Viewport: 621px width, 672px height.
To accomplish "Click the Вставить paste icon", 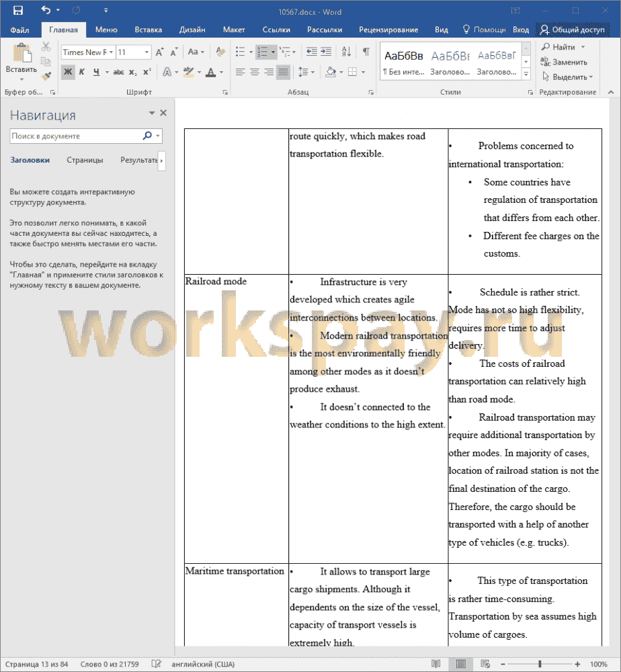I will click(22, 54).
